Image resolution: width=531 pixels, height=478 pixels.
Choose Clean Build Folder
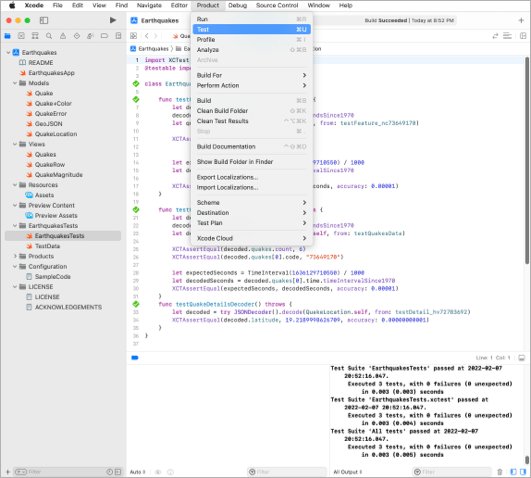pyautogui.click(x=252, y=111)
